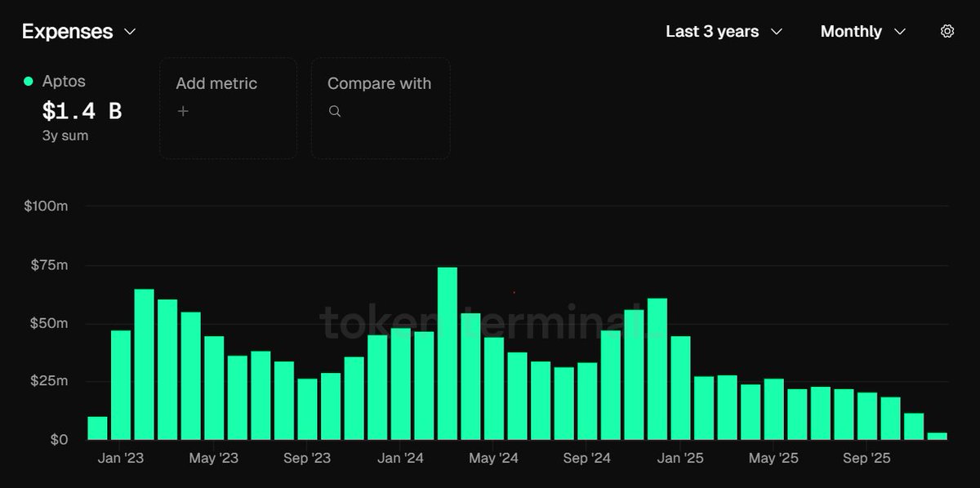980x488 pixels.
Task: Click the bar above Sep '23 label
Action: [x=307, y=409]
